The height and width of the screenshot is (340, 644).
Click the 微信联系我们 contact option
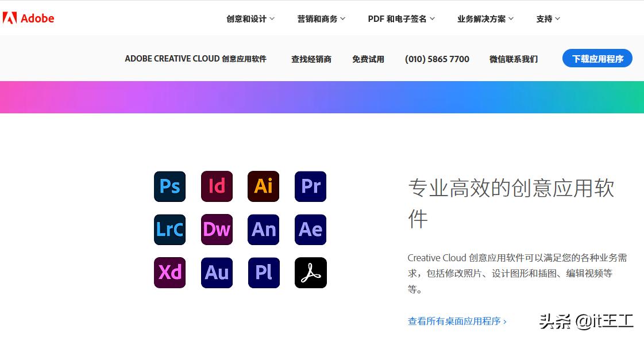(x=513, y=59)
